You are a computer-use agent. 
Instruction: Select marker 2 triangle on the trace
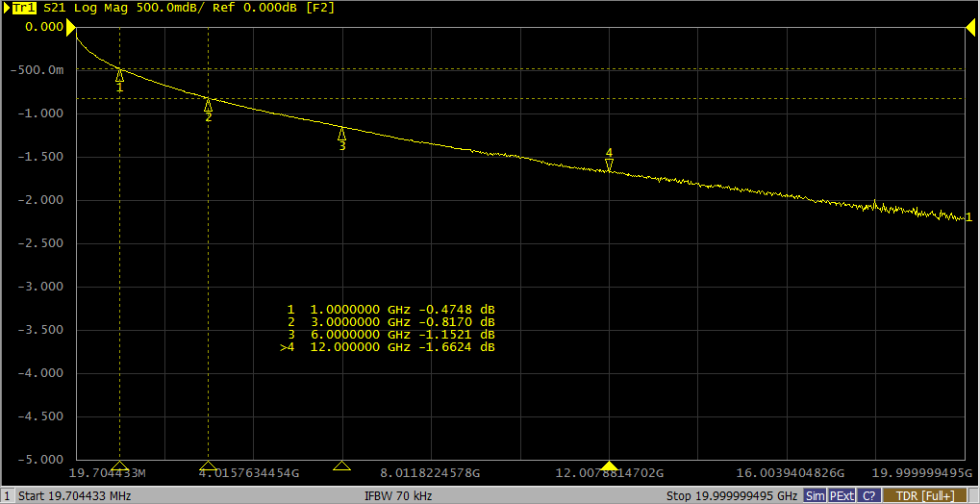point(208,106)
